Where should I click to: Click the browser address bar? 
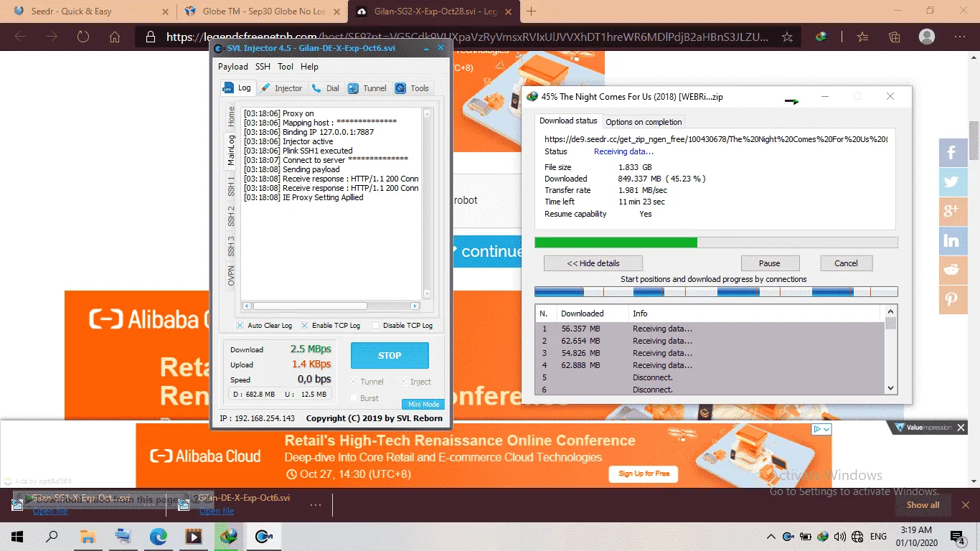coord(468,37)
